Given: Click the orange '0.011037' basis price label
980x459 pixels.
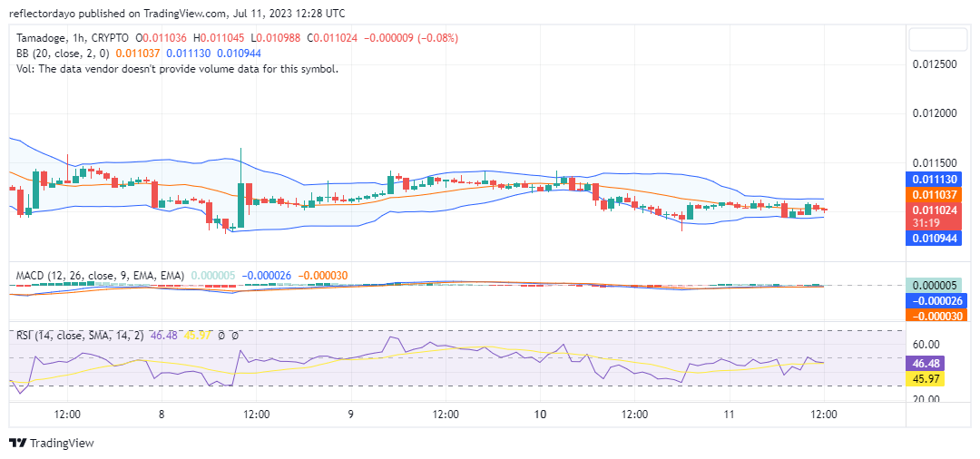Looking at the screenshot, I should [x=936, y=195].
